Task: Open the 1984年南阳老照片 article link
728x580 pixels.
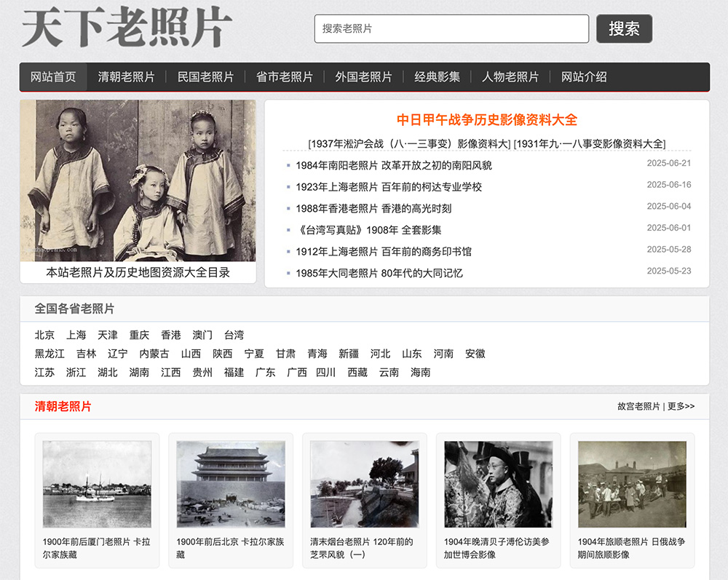Action: [393, 165]
